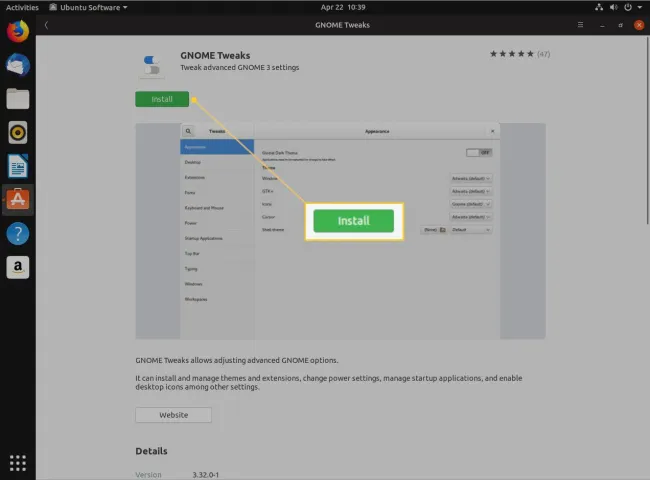Open the Help dock icon
The image size is (650, 480).
coord(18,234)
